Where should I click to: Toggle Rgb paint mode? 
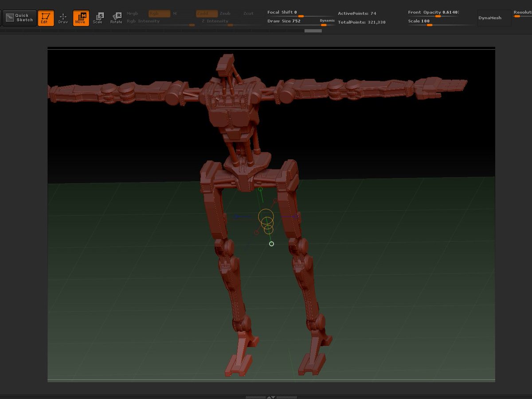pos(159,14)
